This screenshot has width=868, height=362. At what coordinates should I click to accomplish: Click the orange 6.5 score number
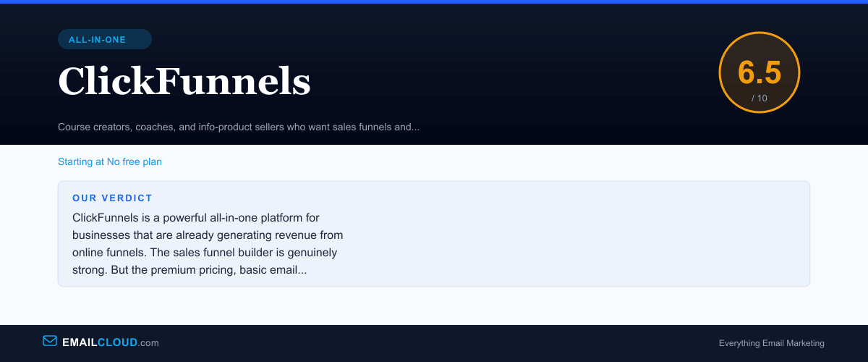[x=759, y=73]
